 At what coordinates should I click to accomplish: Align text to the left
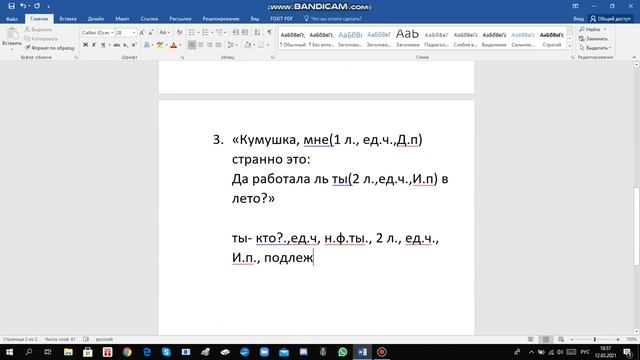point(192,45)
